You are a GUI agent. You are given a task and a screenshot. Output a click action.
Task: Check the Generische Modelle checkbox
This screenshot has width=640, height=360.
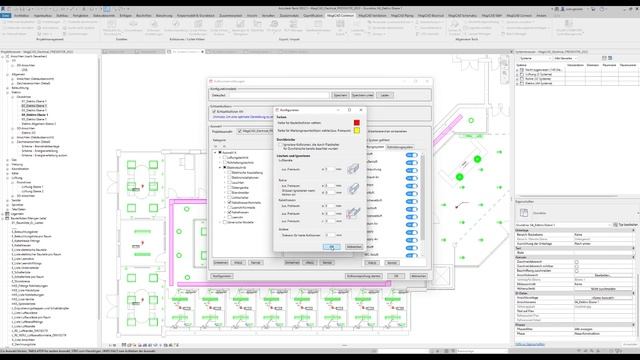click(x=225, y=222)
